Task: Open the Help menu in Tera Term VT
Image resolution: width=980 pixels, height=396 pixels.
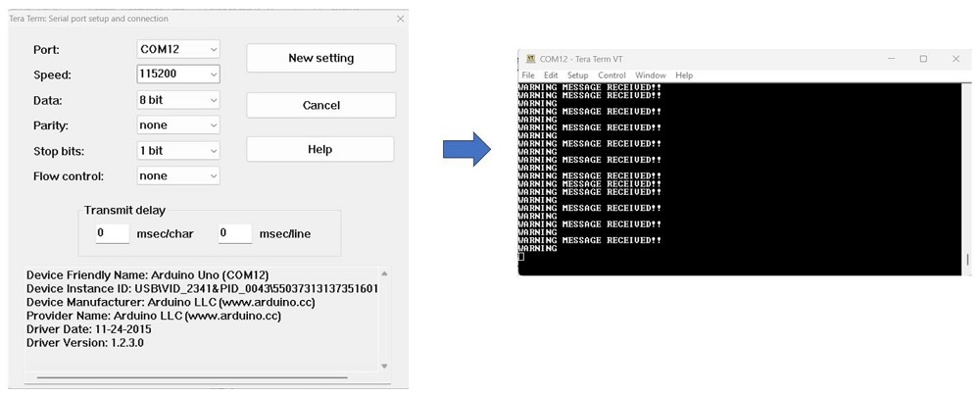Action: (684, 75)
